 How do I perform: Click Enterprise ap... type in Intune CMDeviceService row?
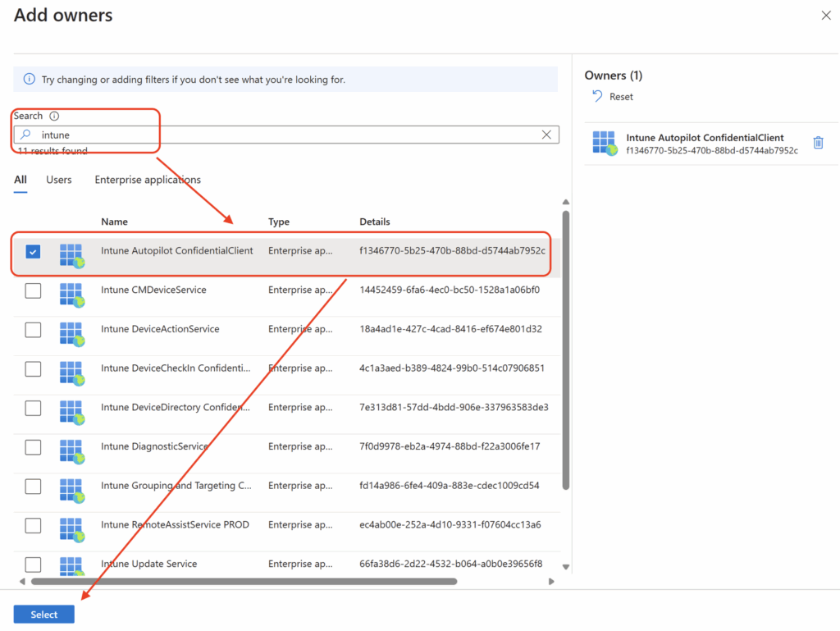point(300,290)
